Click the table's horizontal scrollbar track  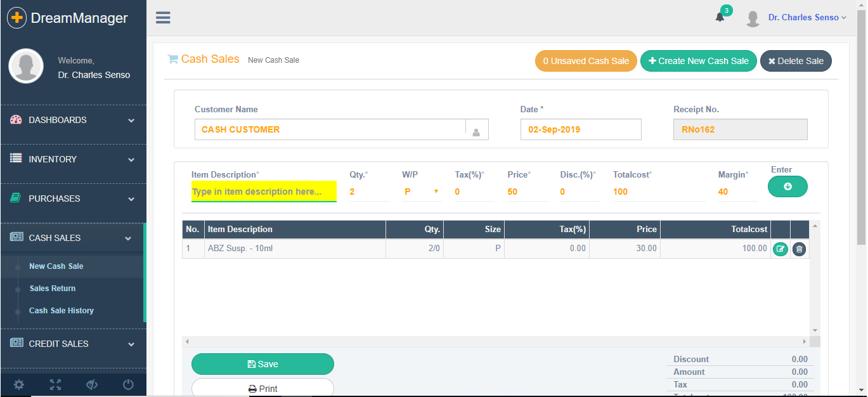point(496,342)
